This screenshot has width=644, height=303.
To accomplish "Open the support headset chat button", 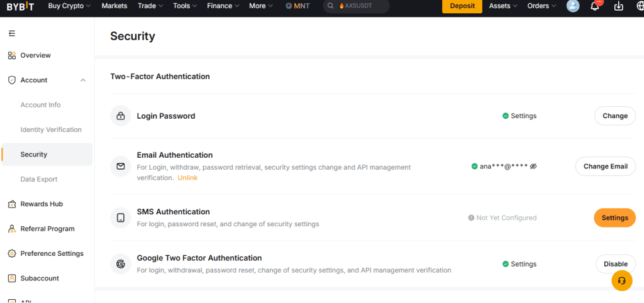I will 622,280.
